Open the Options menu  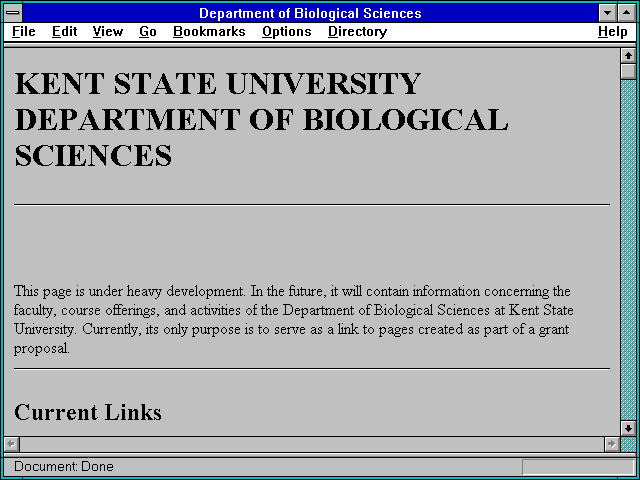point(287,32)
